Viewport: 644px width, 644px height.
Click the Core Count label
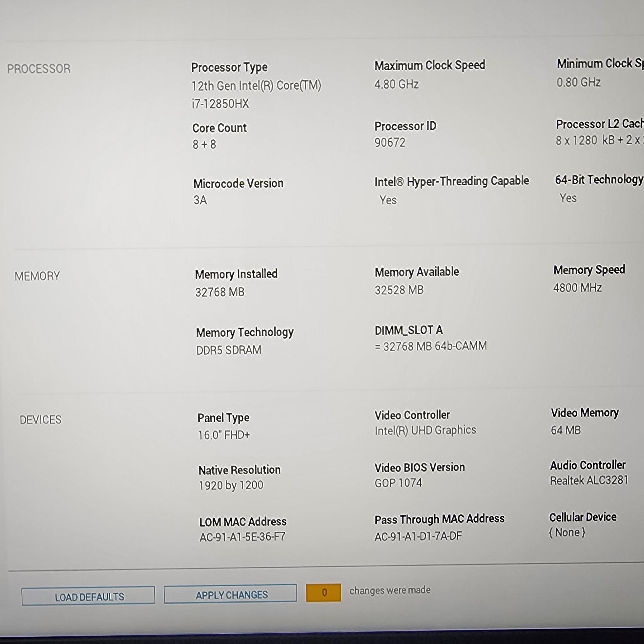click(x=220, y=128)
